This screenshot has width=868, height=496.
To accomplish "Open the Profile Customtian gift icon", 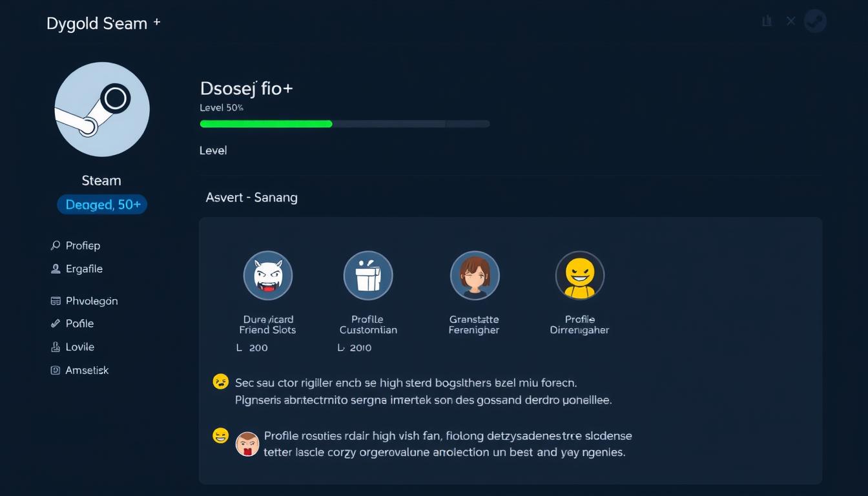I will click(368, 274).
